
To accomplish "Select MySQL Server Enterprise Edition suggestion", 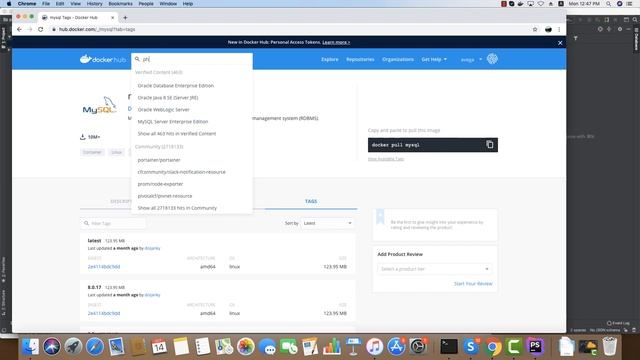I will 173,122.
